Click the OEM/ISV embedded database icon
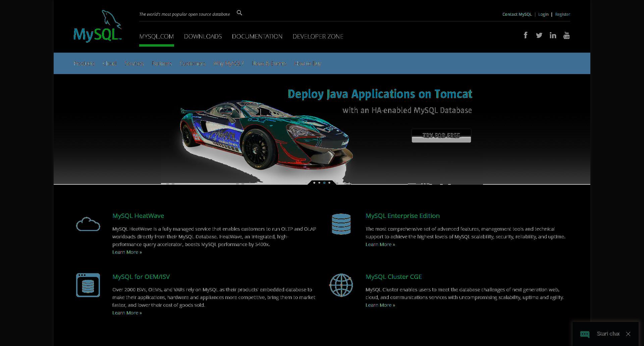 point(88,285)
